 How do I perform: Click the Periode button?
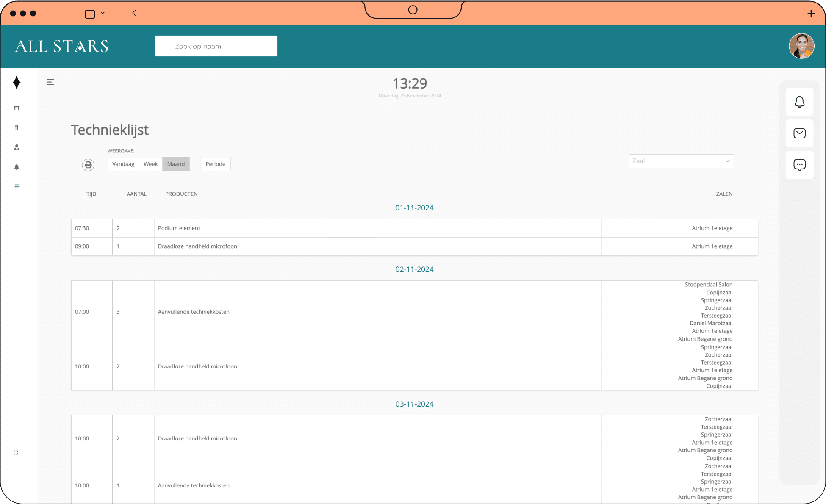(215, 164)
